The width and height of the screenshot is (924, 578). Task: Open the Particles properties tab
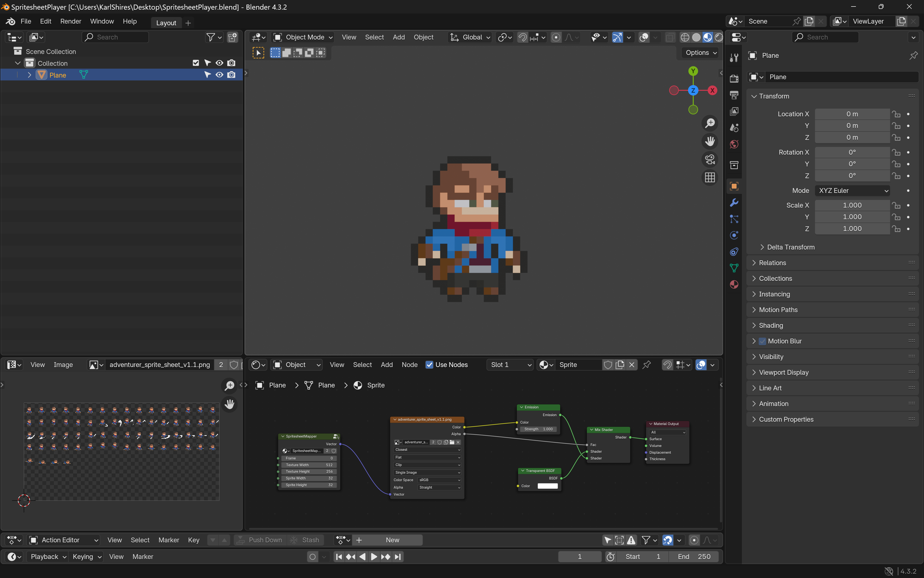[734, 219]
